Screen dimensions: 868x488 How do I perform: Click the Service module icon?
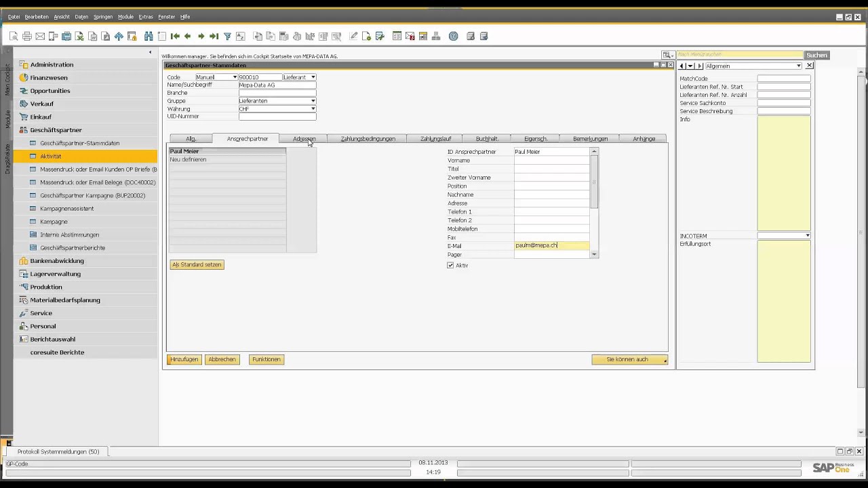tap(24, 313)
